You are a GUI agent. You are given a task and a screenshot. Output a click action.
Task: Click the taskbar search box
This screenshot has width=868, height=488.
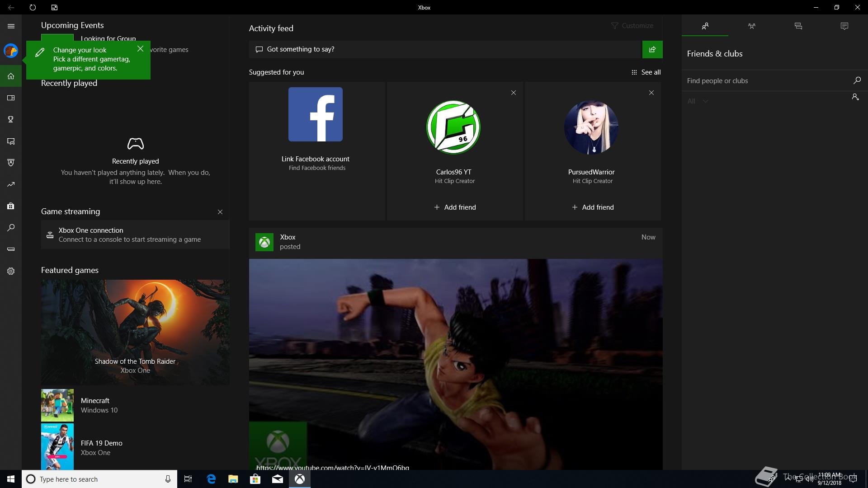pyautogui.click(x=99, y=479)
